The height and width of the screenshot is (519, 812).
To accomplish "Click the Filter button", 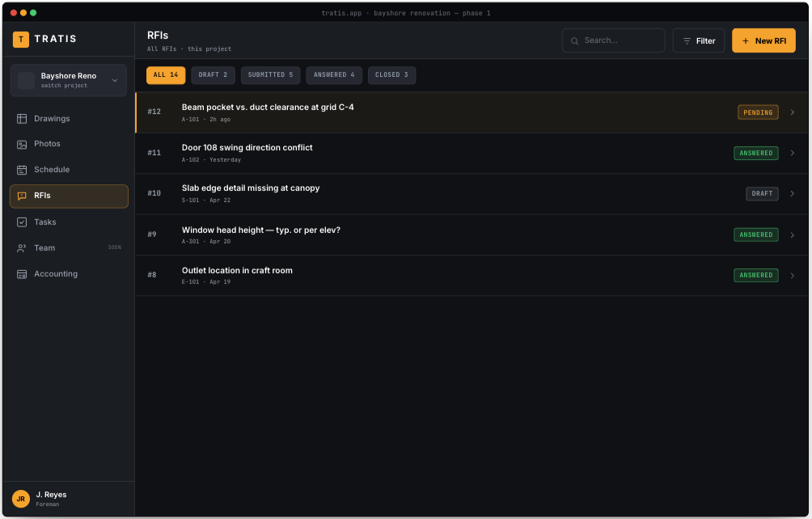I will (699, 41).
